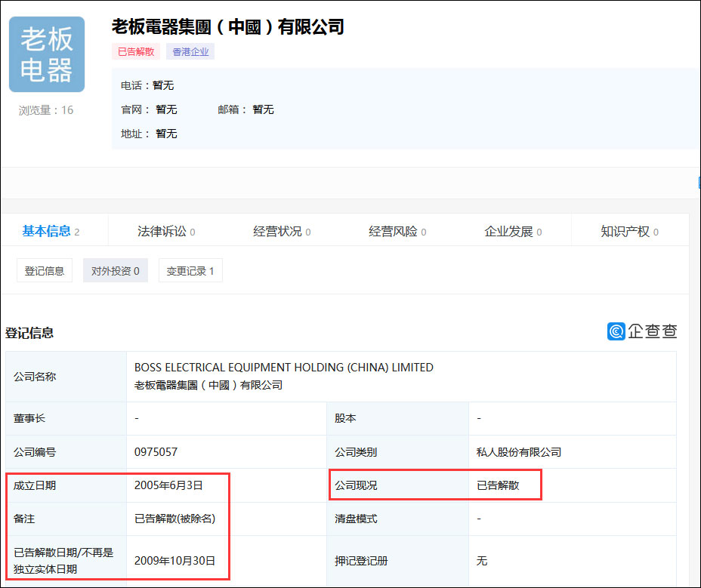Click the 成立日期 label cell
Viewport: 701px width, 588px height.
click(66, 485)
